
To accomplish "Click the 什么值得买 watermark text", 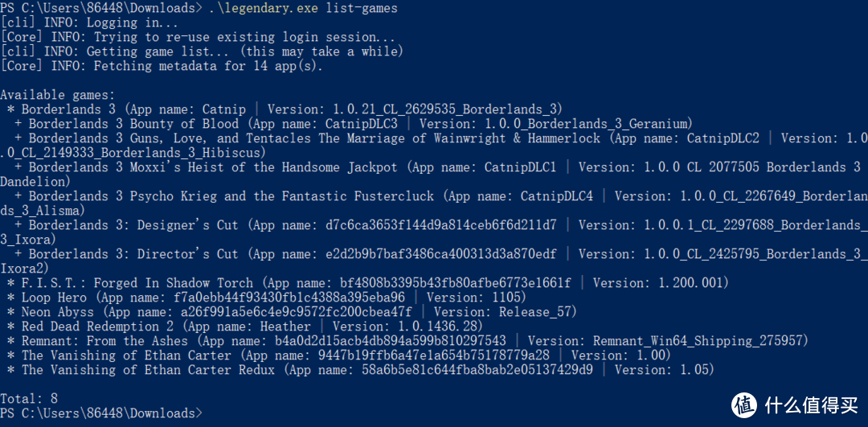I will click(813, 405).
